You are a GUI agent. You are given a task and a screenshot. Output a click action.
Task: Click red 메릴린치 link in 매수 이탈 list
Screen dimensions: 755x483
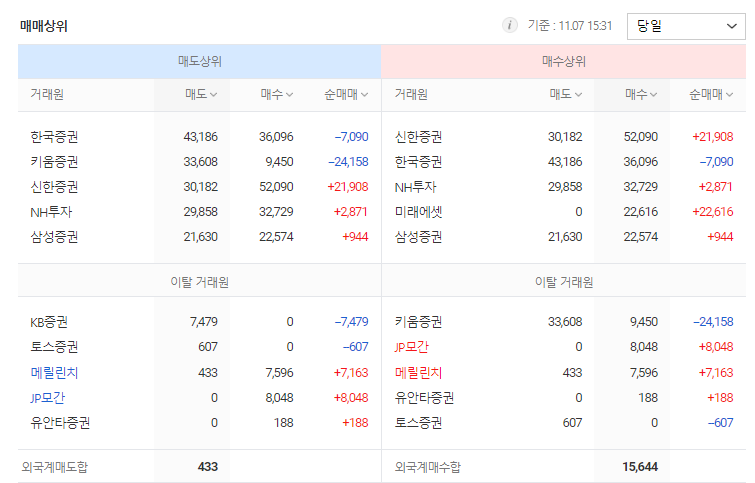coord(418,373)
